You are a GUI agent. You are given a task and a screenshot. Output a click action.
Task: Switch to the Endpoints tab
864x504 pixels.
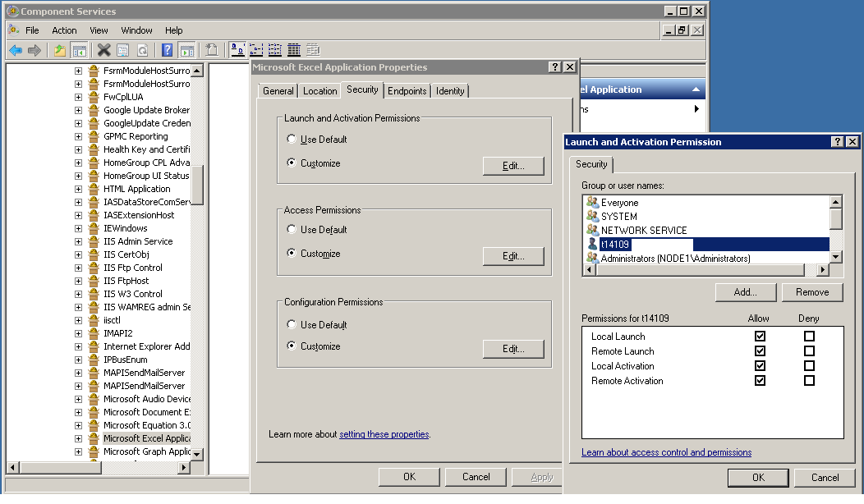(407, 91)
